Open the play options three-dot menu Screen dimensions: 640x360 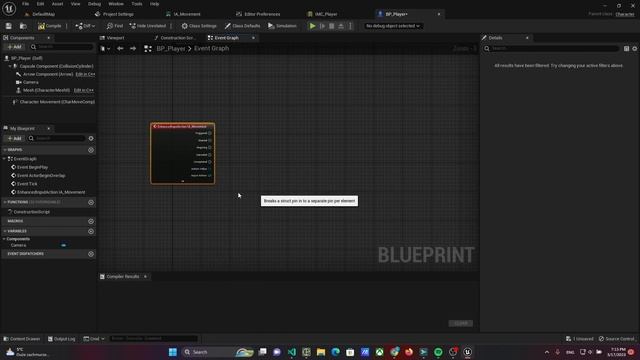coord(350,26)
